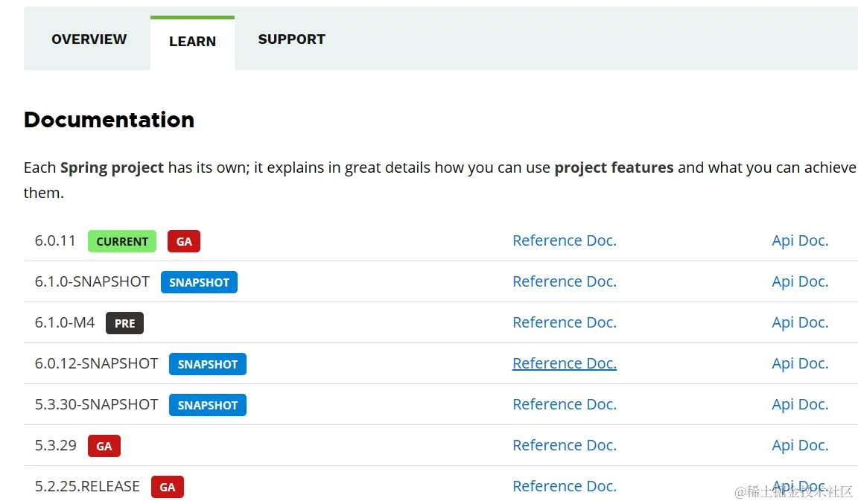
Task: Open Reference Doc. for 5.2.25.RELEASE
Action: (564, 486)
